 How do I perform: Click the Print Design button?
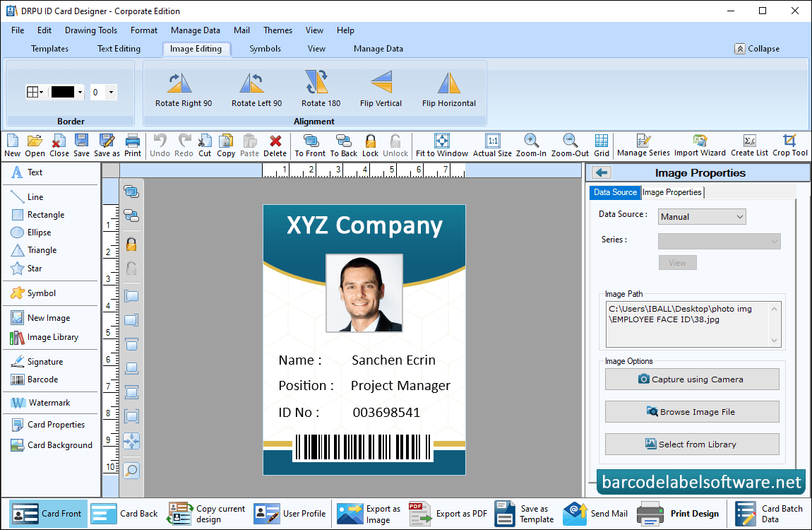tap(679, 514)
